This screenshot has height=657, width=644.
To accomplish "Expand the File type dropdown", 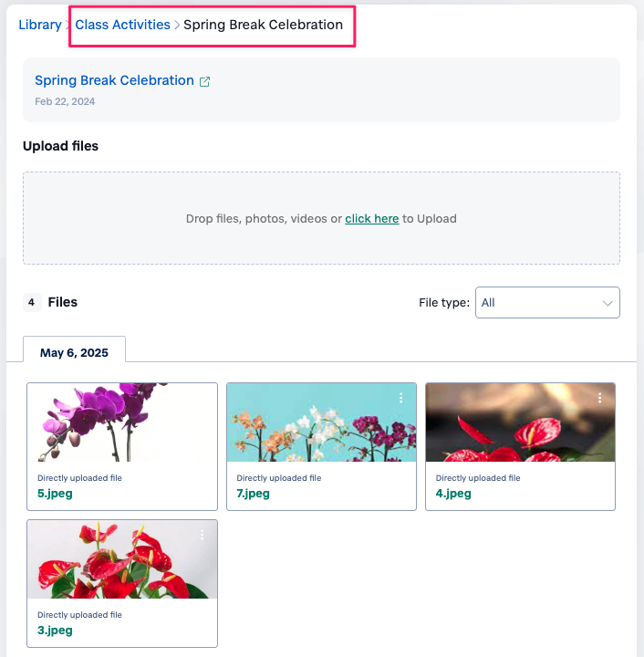I will click(547, 303).
